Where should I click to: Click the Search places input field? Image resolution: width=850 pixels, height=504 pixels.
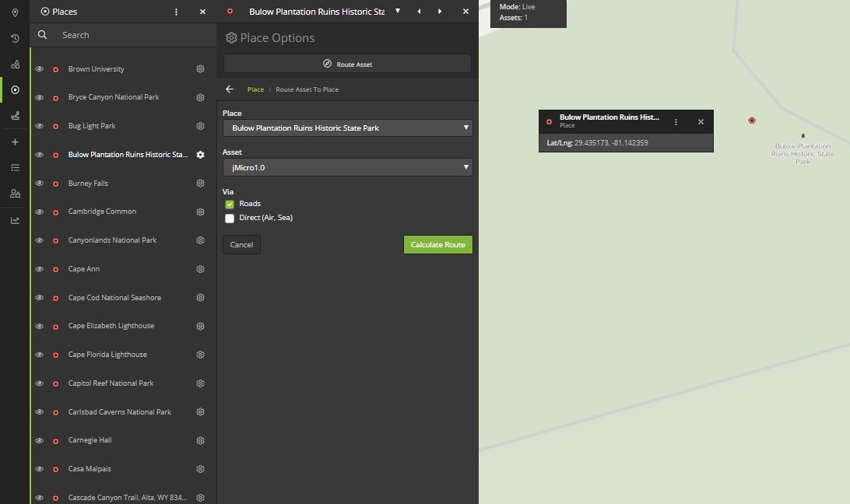(x=132, y=35)
